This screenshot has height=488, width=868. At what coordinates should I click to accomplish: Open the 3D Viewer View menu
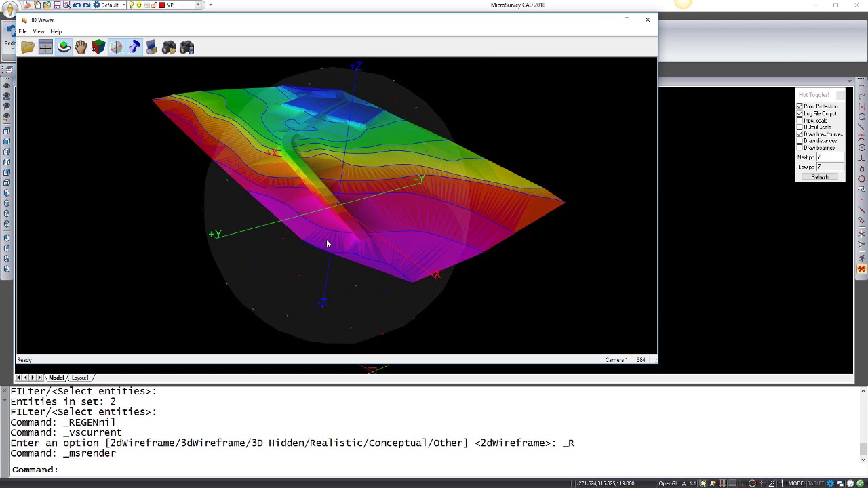pos(39,31)
